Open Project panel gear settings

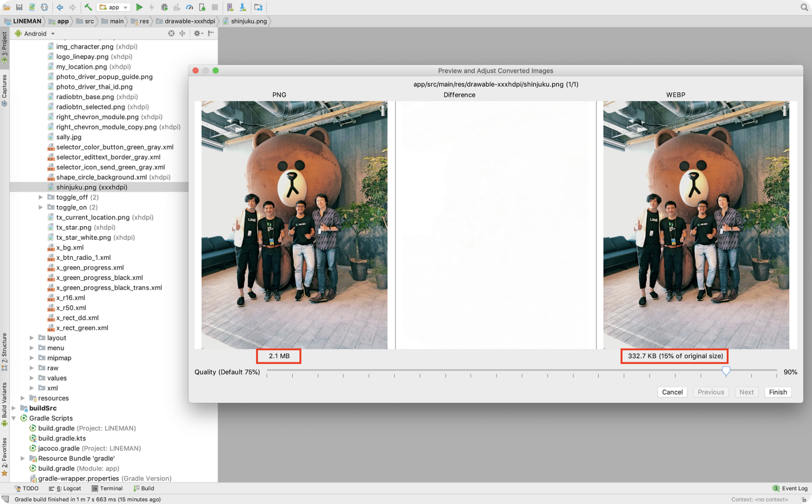click(x=197, y=33)
